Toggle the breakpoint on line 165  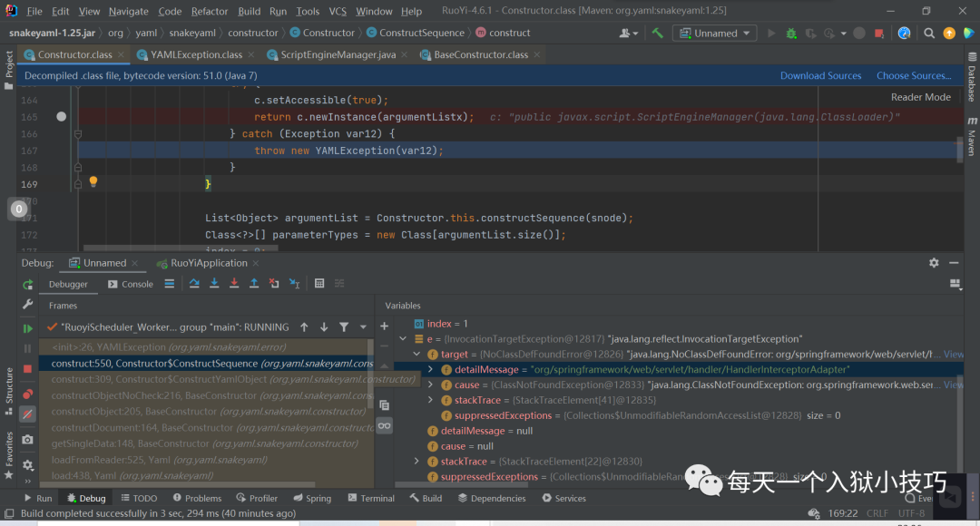[x=62, y=117]
